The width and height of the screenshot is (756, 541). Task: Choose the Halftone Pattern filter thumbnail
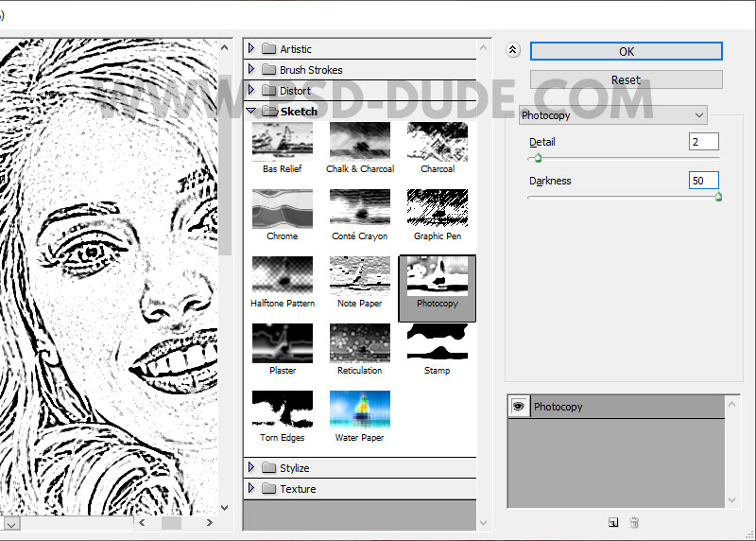(x=282, y=275)
